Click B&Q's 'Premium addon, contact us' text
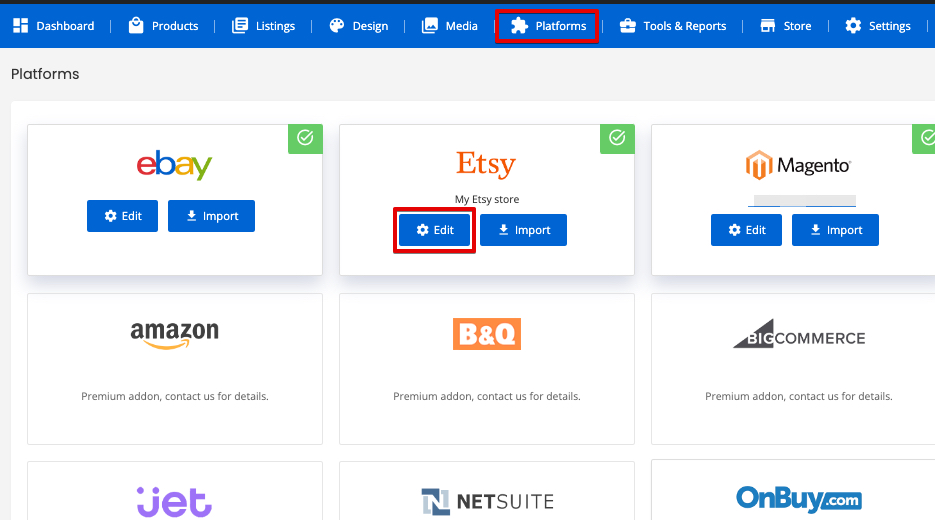935x520 pixels. 487,397
